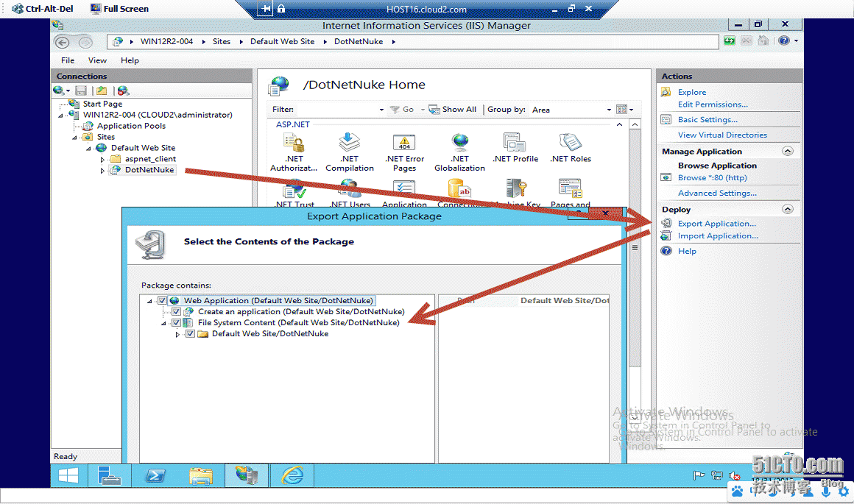Click Export Application link
Image resolution: width=854 pixels, height=504 pixels.
click(717, 224)
